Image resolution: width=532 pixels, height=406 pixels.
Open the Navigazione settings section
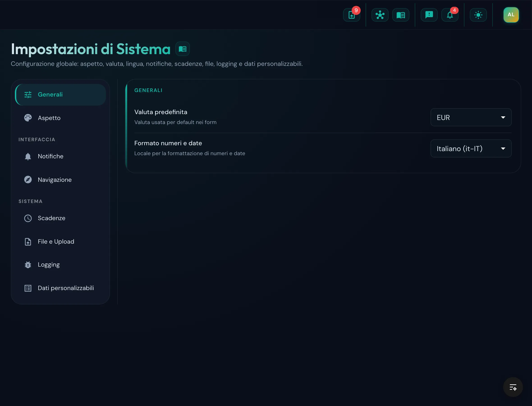[60, 180]
